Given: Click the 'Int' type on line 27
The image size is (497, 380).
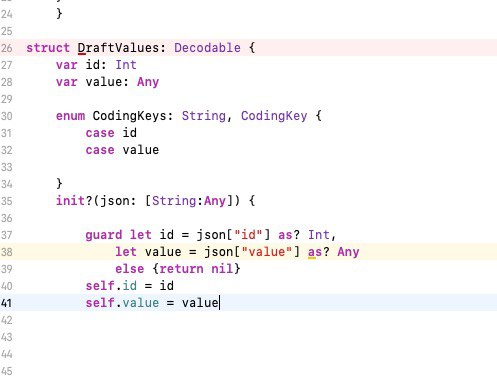Looking at the screenshot, I should pyautogui.click(x=126, y=65).
